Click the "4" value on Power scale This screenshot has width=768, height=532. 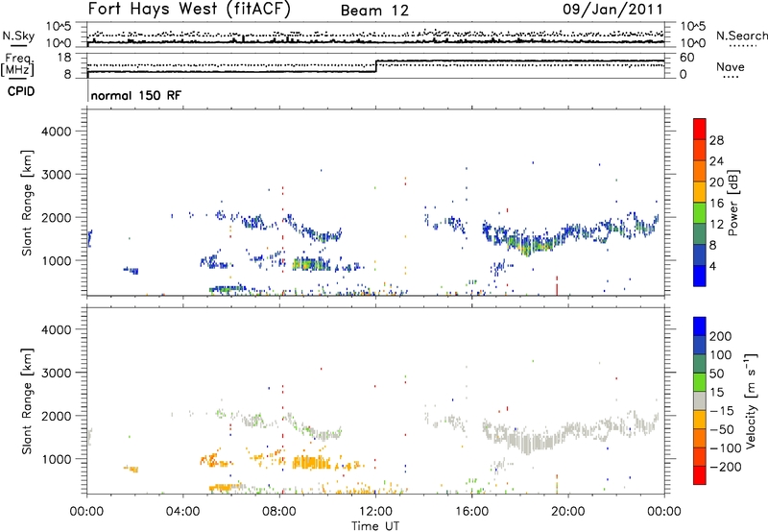click(713, 266)
